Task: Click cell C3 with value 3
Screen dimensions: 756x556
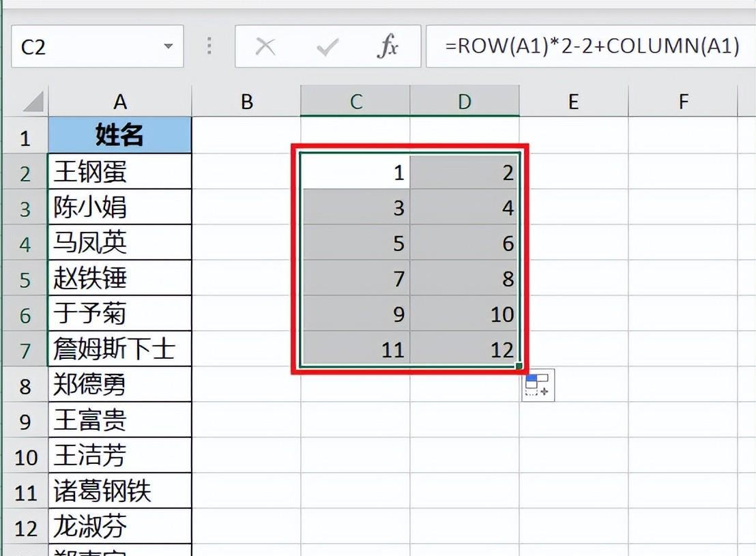Action: [355, 207]
